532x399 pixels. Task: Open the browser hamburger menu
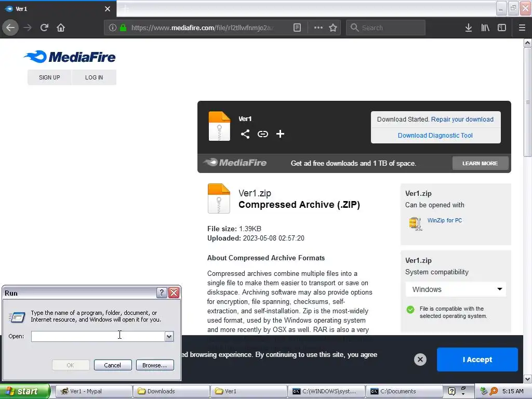pos(522,28)
